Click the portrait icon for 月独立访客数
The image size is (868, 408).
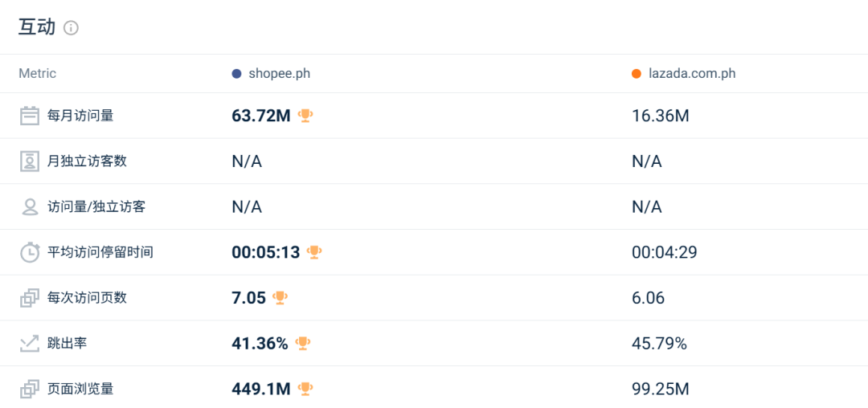[x=30, y=161]
